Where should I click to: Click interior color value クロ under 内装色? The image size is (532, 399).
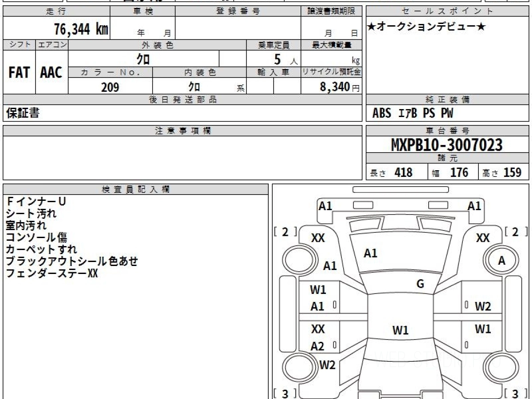pyautogui.click(x=194, y=86)
